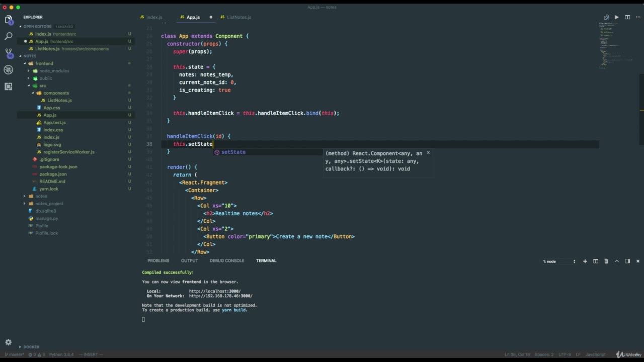Open the Search view in activity bar

click(x=9, y=36)
